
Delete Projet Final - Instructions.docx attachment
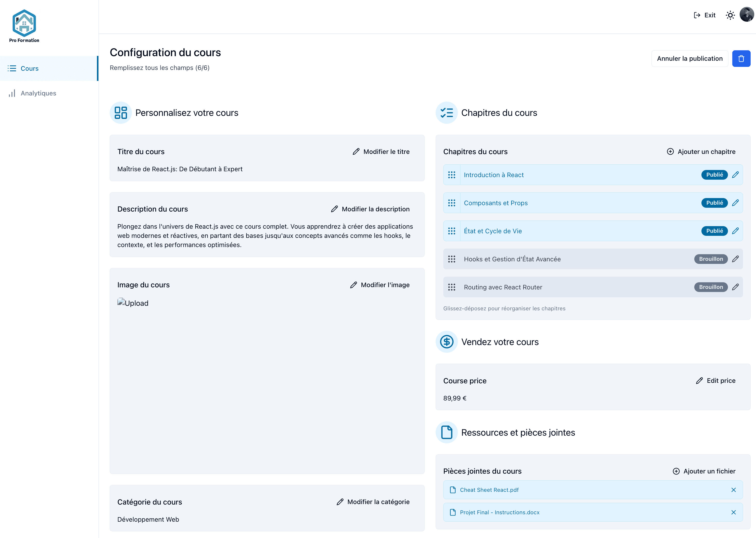733,512
